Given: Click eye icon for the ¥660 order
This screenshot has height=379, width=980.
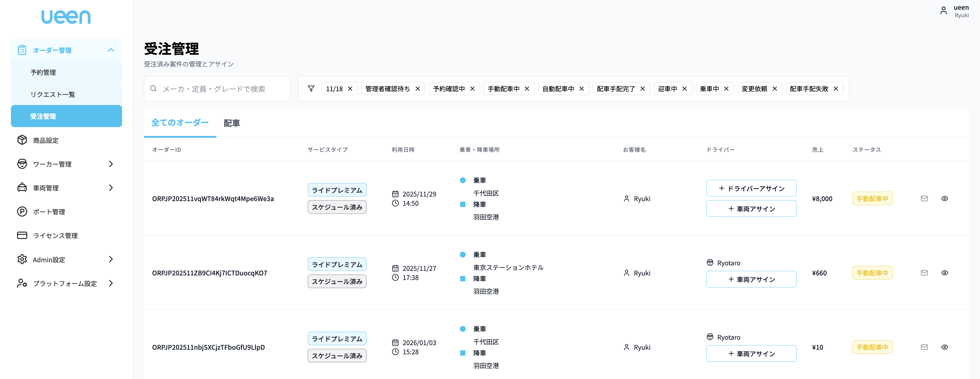Looking at the screenshot, I should coord(944,273).
